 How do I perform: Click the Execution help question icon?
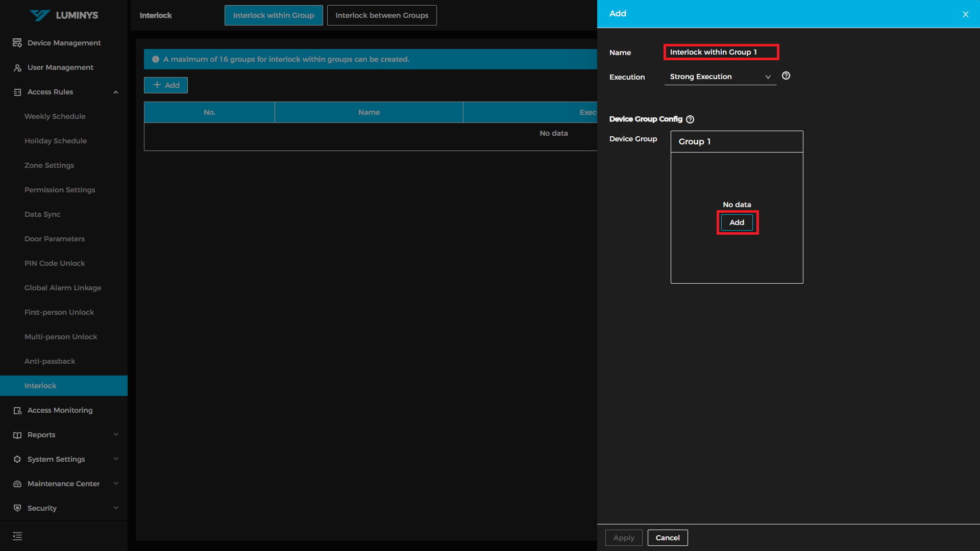tap(786, 76)
